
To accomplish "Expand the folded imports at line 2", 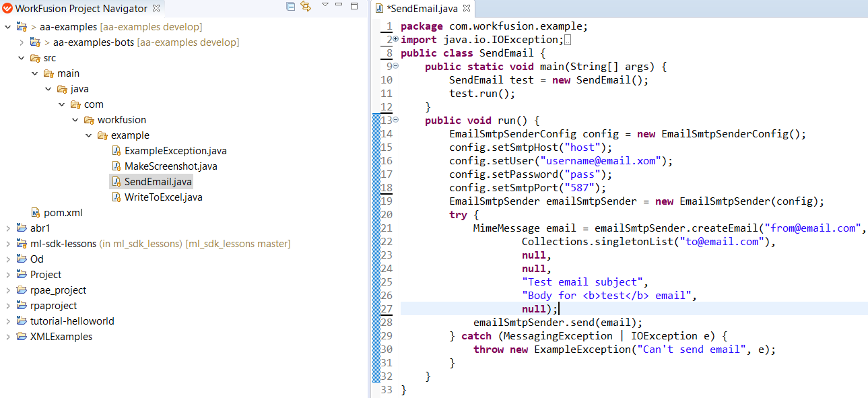I will coord(395,40).
